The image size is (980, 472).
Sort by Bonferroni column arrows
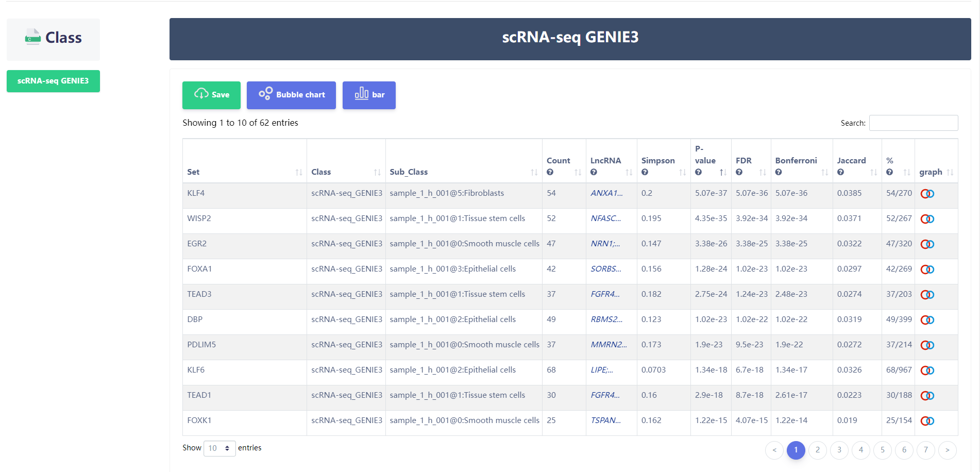click(x=824, y=172)
